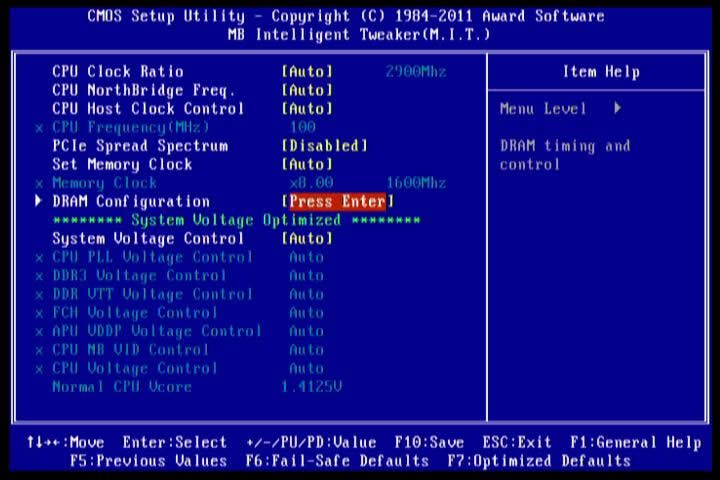720x480 pixels.
Task: Open the CPU NorthBridge Freq. [Auto] value
Action: tap(307, 90)
